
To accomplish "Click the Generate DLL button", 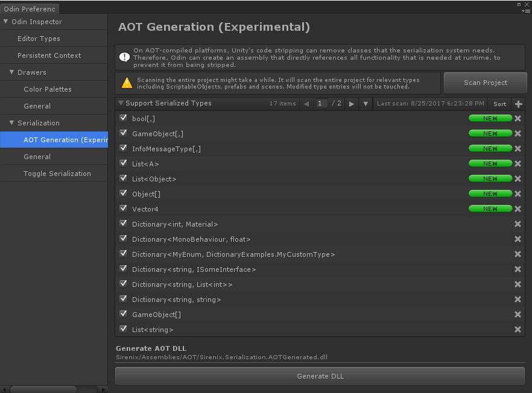I will [x=320, y=376].
